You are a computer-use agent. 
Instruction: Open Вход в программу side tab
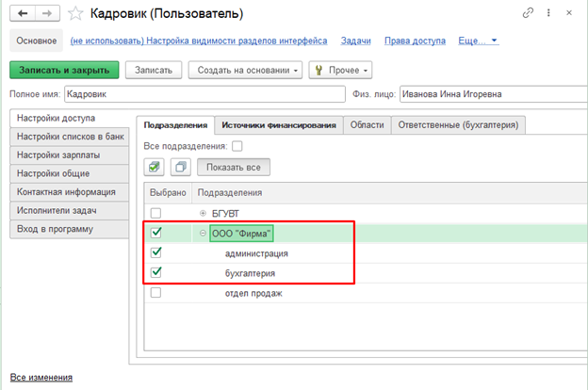pyautogui.click(x=70, y=229)
